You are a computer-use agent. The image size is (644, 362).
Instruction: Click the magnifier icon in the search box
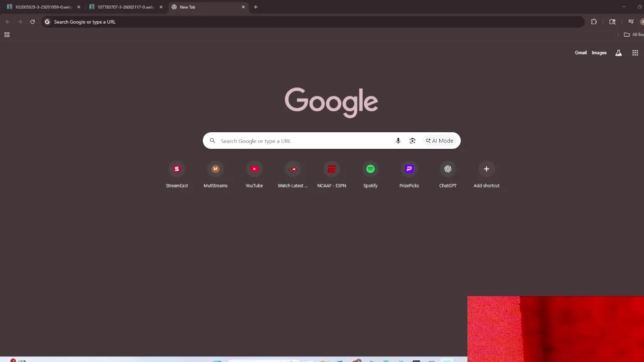pyautogui.click(x=212, y=141)
